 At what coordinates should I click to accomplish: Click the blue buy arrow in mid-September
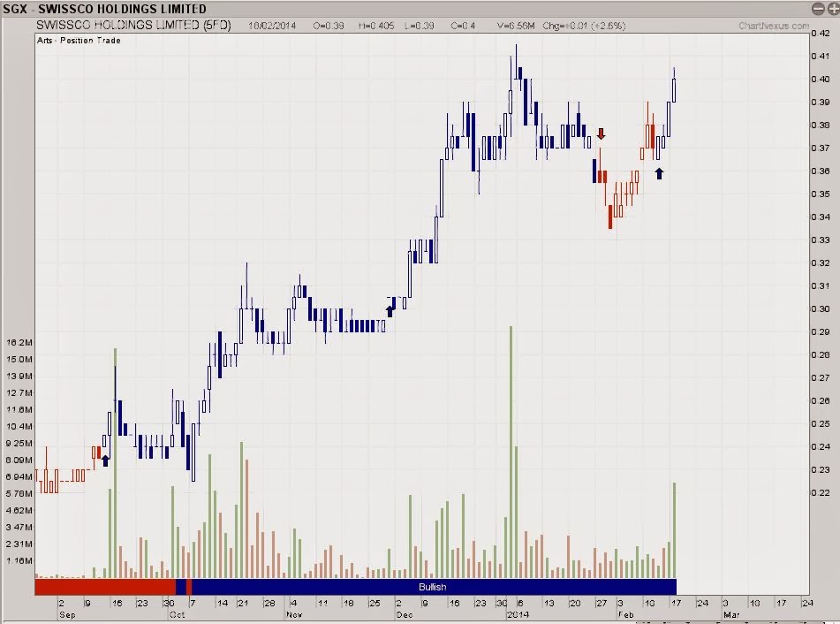pyautogui.click(x=105, y=460)
